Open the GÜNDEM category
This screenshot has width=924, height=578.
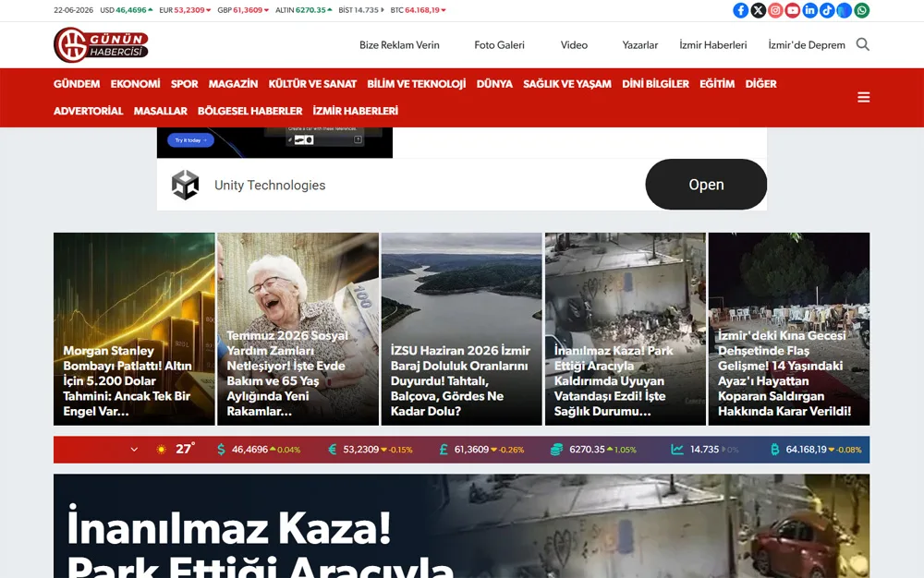(x=77, y=84)
